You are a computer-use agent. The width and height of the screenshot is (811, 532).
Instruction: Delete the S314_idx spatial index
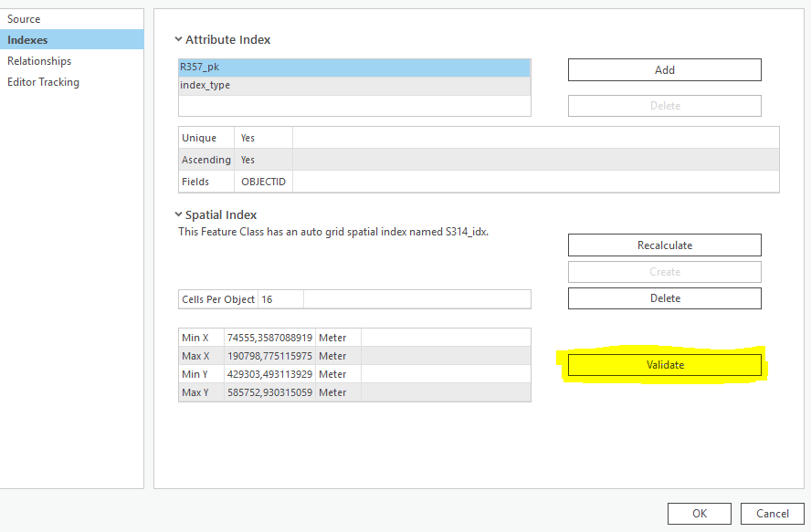664,297
